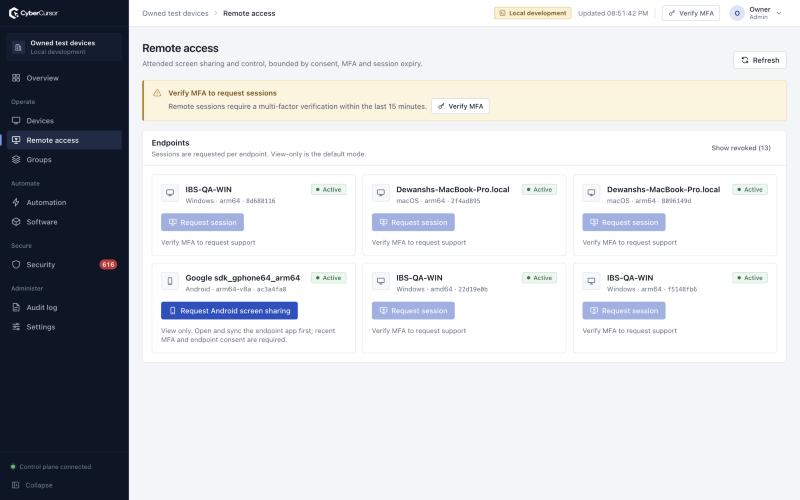Click the Overview grid icon
The width and height of the screenshot is (800, 500).
pos(16,78)
